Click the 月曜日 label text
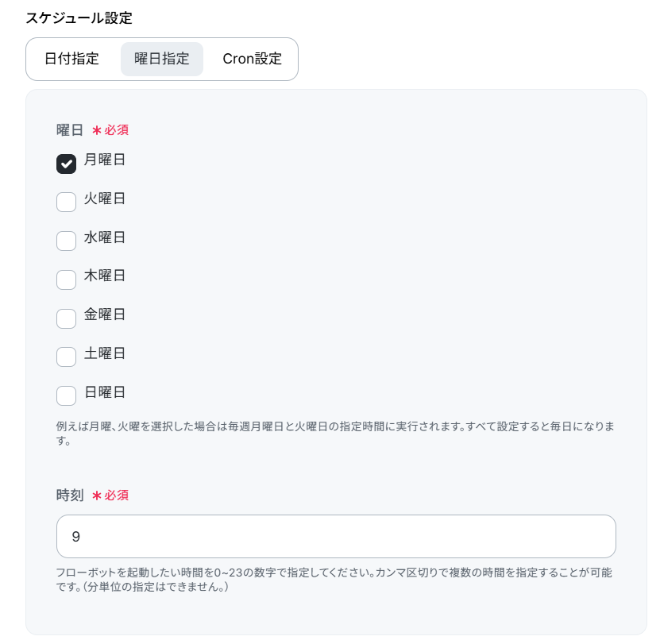The height and width of the screenshot is (644, 660). click(x=104, y=160)
